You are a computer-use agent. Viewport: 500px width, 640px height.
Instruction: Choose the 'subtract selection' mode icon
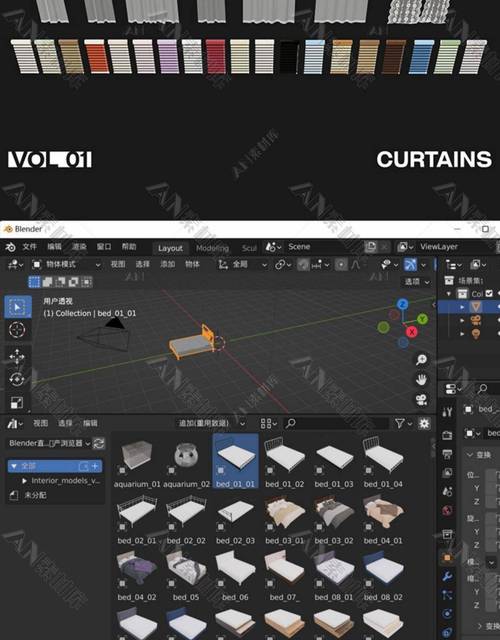click(x=61, y=282)
